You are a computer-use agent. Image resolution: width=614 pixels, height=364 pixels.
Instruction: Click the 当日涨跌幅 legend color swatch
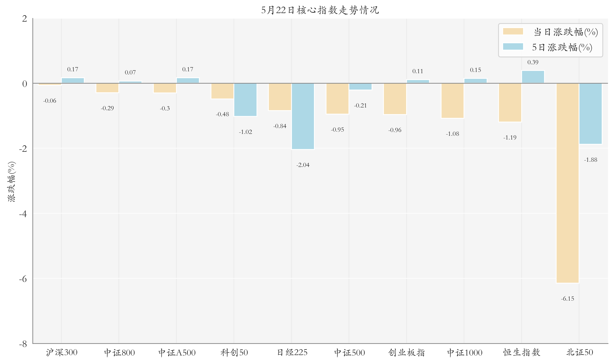point(513,31)
